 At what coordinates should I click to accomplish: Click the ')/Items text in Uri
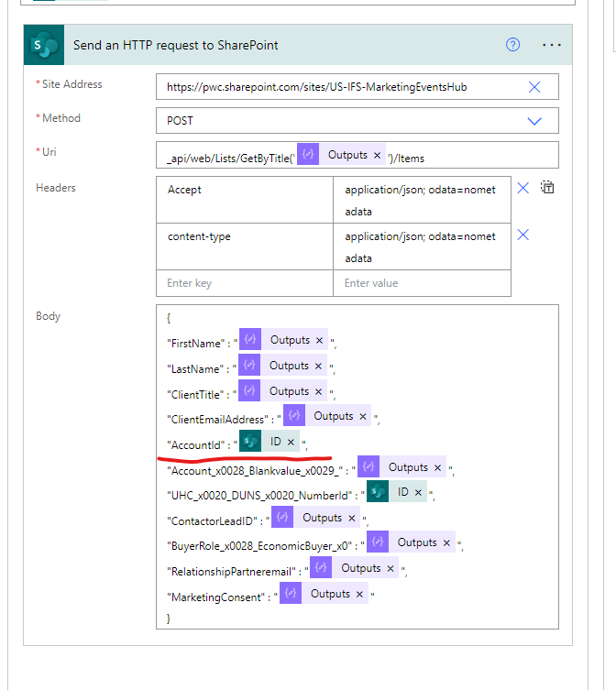tap(406, 159)
